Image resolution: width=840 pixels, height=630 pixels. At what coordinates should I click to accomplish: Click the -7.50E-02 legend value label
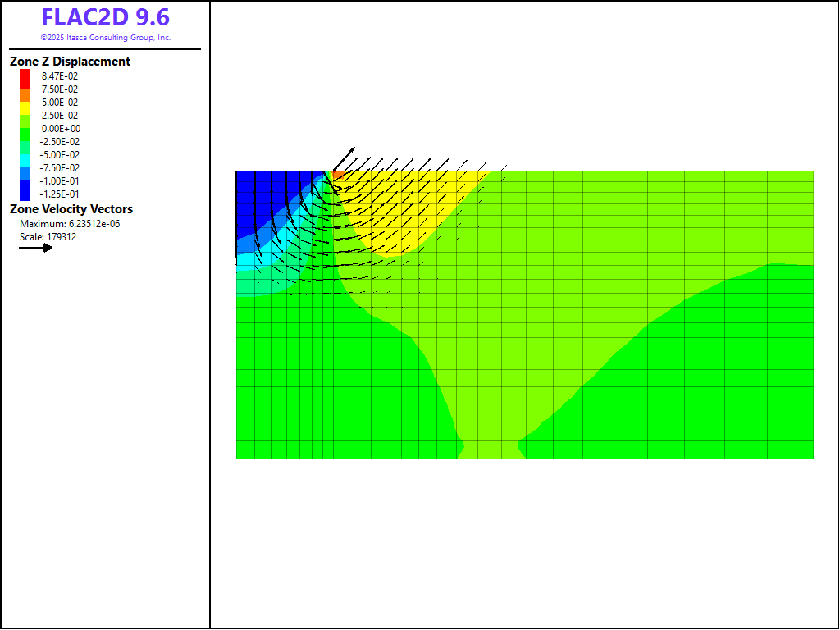[60, 168]
